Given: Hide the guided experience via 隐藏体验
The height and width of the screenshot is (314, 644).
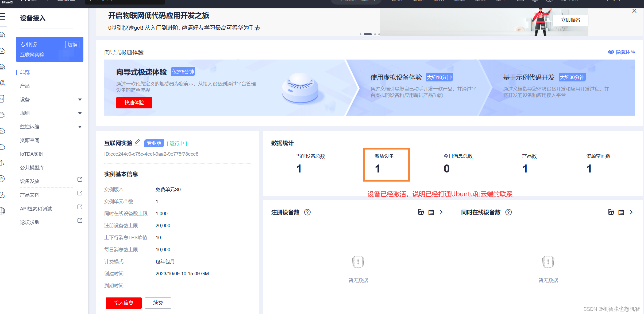Looking at the screenshot, I should coord(622,52).
